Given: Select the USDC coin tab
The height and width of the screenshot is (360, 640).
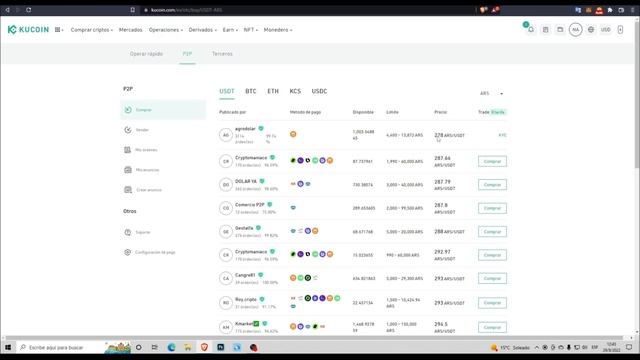Looking at the screenshot, I should point(319,91).
